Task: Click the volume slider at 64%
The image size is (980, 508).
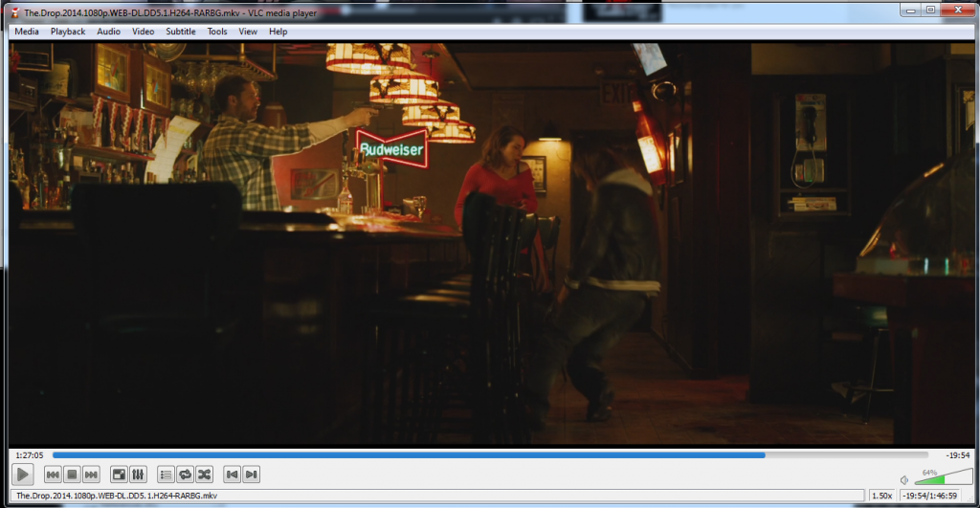Action: [943, 478]
